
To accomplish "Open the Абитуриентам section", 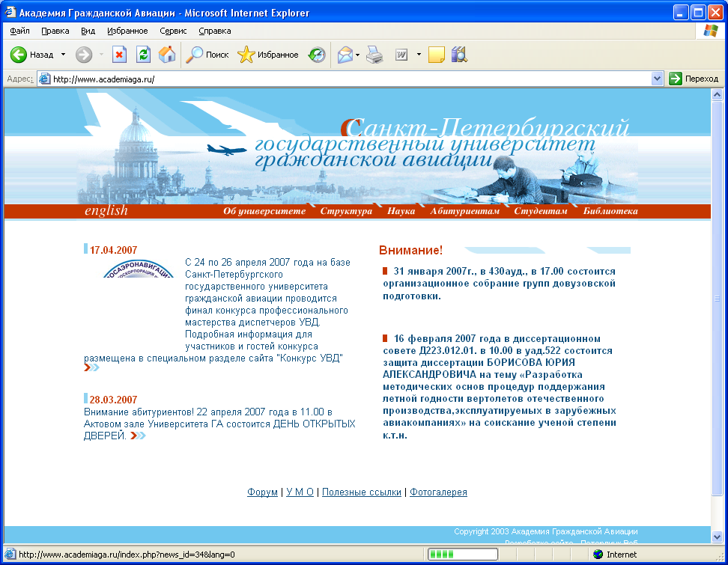I will tap(465, 211).
